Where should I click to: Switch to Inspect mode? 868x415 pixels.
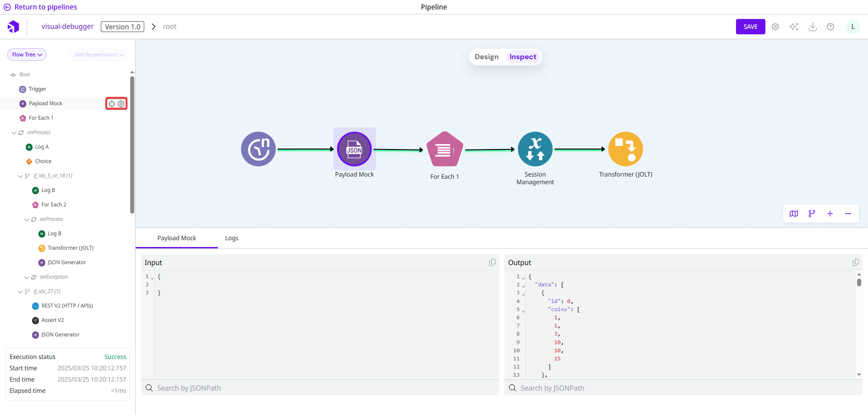coord(523,57)
